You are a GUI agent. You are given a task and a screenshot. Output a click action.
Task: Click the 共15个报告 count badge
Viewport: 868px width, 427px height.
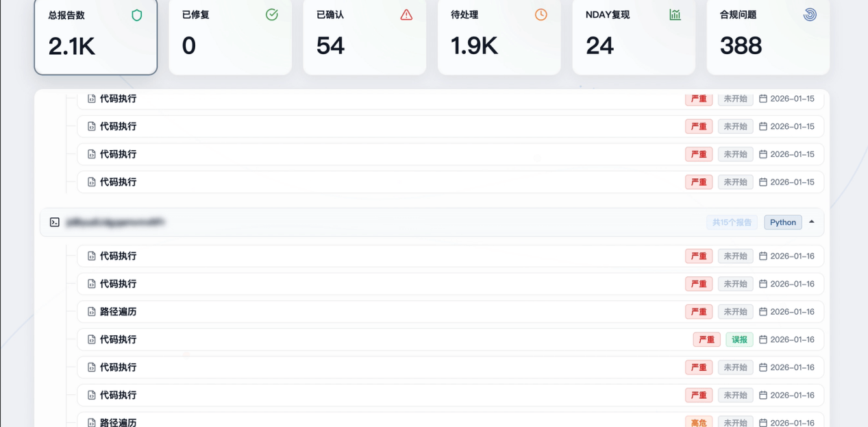[x=732, y=223]
